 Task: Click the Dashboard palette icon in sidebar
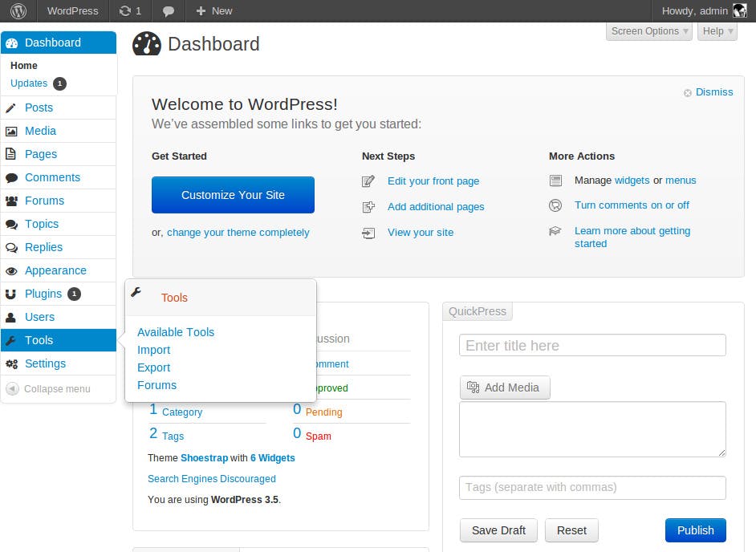tap(11, 43)
